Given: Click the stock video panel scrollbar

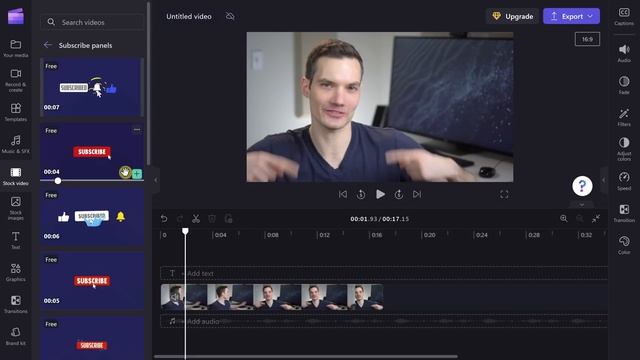Looking at the screenshot, I should (x=149, y=84).
